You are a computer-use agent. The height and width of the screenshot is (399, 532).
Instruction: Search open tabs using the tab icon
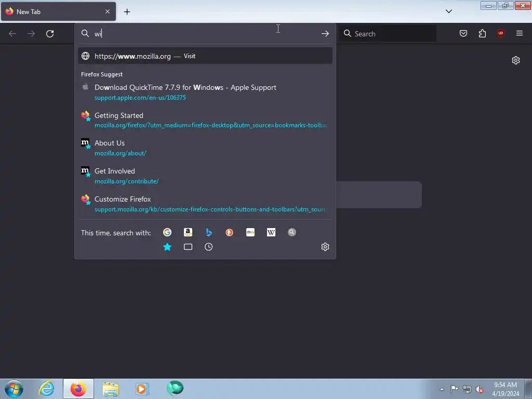188,247
